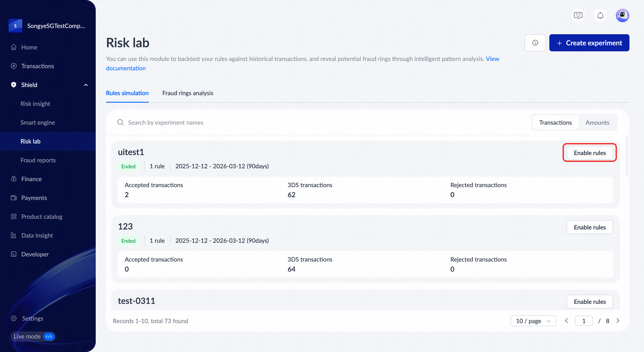Open Settings via the gear icon
644x352 pixels.
pyautogui.click(x=14, y=318)
